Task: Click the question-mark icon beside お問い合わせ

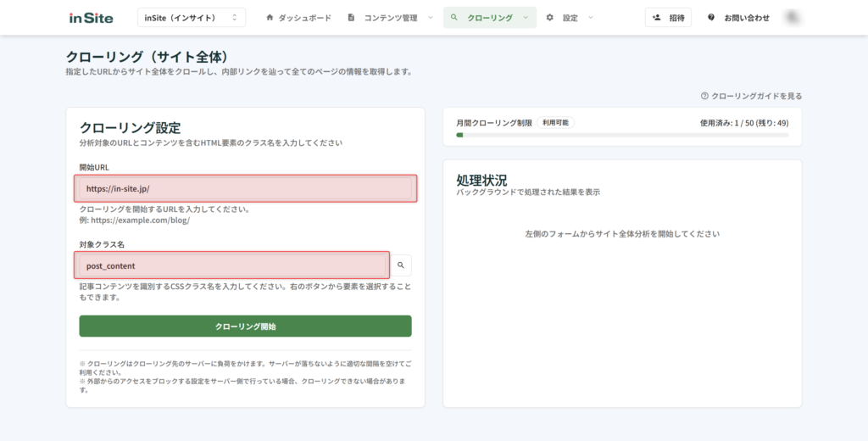Action: pyautogui.click(x=711, y=18)
